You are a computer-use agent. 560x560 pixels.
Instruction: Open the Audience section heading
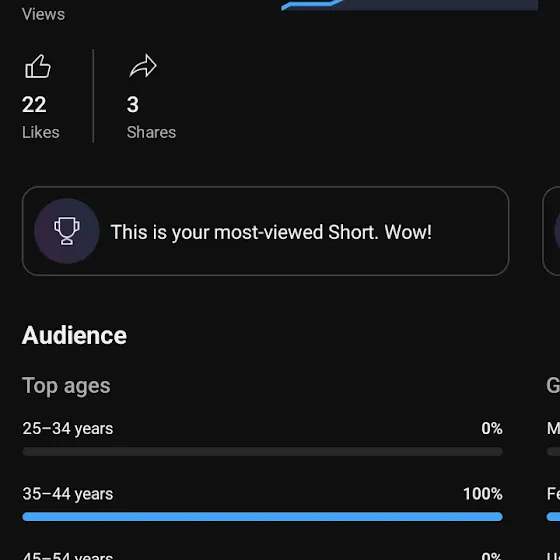click(74, 335)
